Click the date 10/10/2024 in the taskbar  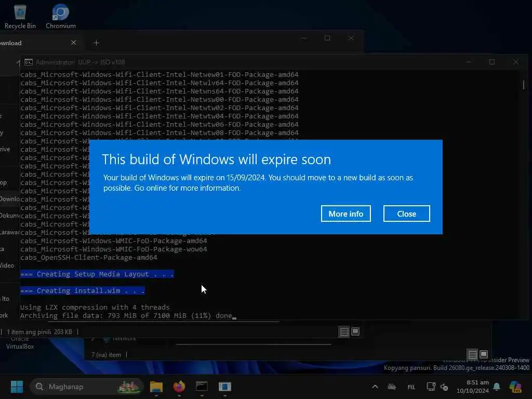[x=473, y=391]
